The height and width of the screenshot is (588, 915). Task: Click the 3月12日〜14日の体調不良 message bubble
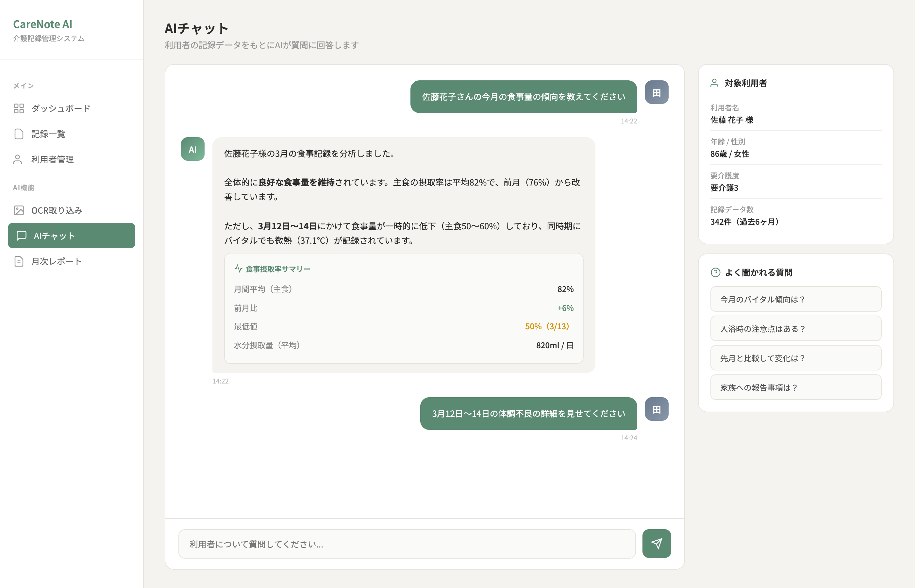pos(528,414)
